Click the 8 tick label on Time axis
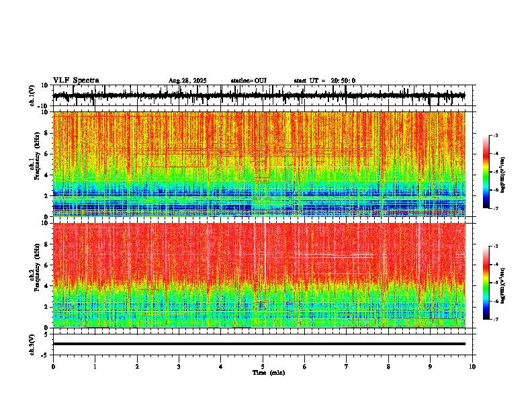Image resolution: width=532 pixels, height=411 pixels. click(388, 367)
